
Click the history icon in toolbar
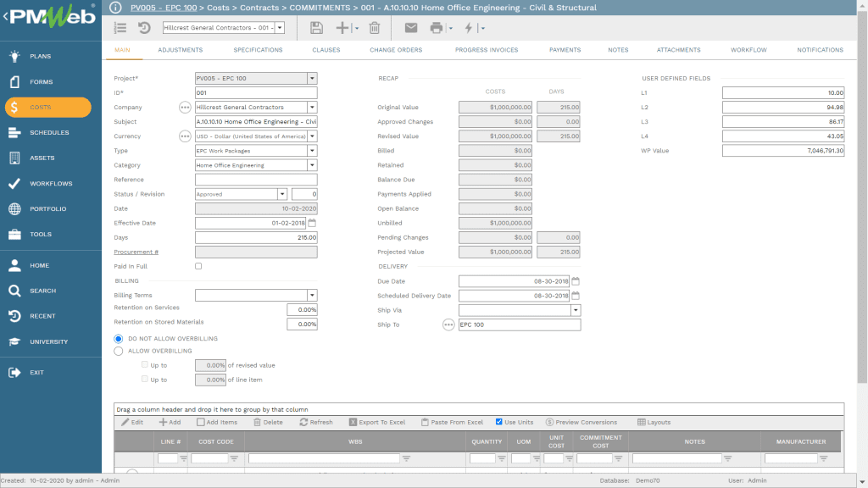(144, 28)
